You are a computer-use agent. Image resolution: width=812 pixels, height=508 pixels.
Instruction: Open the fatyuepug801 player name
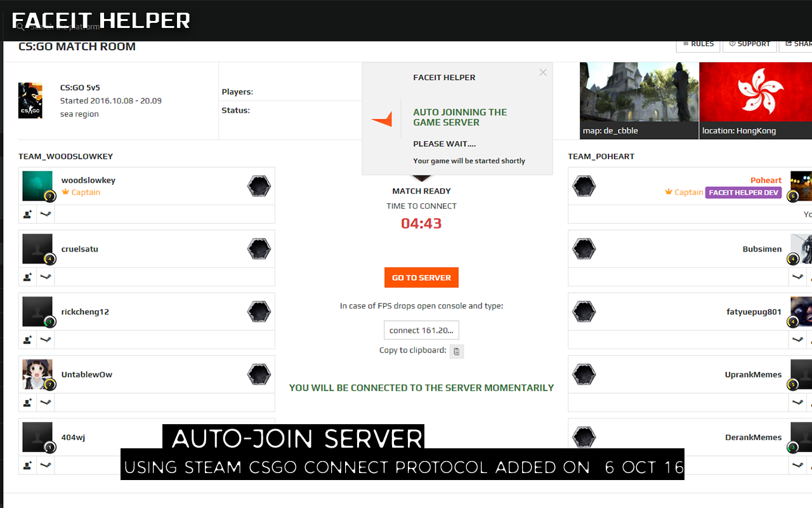(x=754, y=312)
